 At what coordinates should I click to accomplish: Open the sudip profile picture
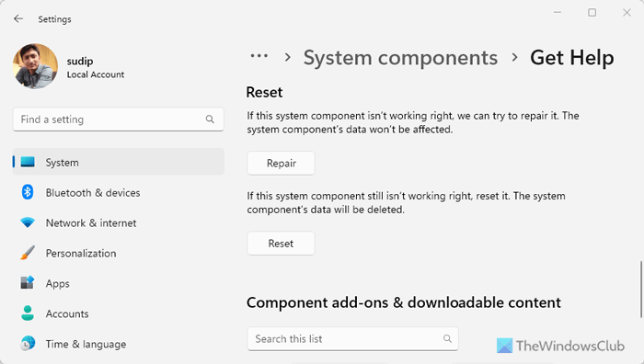click(35, 66)
